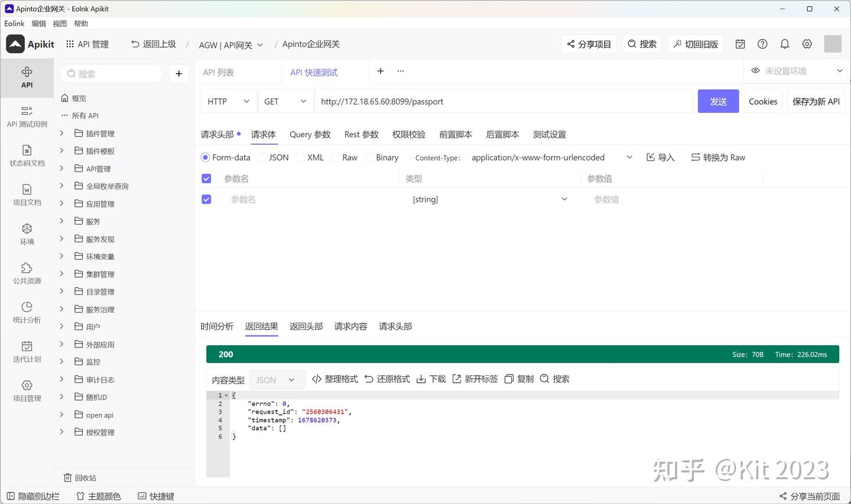
Task: Click the 分享项目 button
Action: point(589,44)
